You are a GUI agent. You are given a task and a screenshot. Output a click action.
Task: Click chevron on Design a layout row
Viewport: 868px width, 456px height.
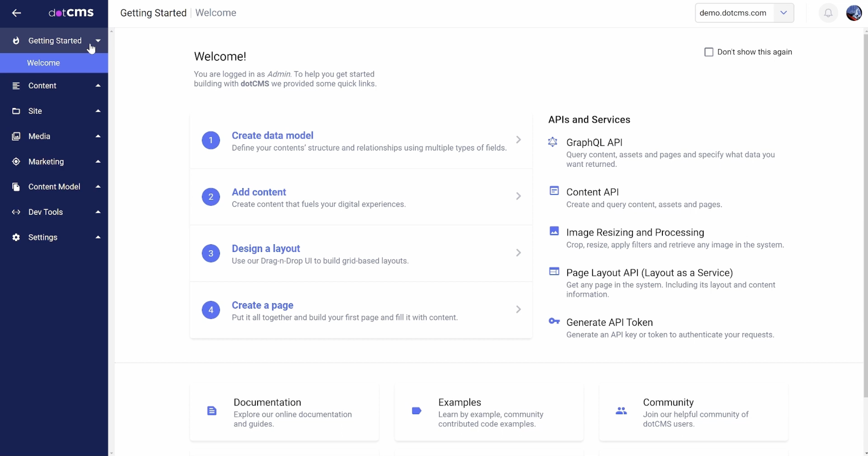518,253
